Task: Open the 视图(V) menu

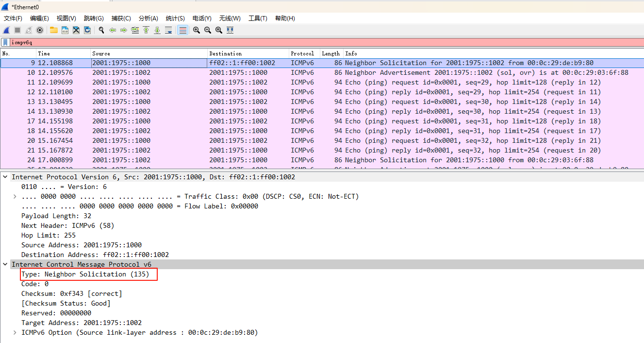Action: tap(66, 18)
